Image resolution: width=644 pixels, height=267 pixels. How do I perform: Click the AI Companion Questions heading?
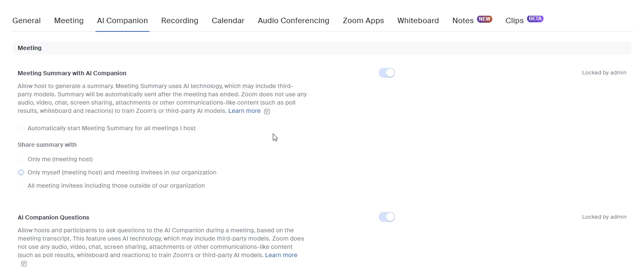pyautogui.click(x=53, y=217)
